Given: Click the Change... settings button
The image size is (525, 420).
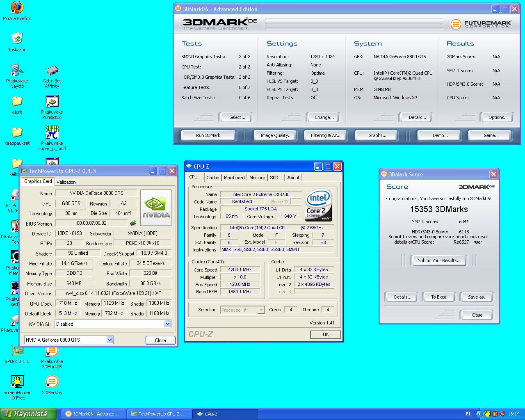Looking at the screenshot, I should pos(323,117).
